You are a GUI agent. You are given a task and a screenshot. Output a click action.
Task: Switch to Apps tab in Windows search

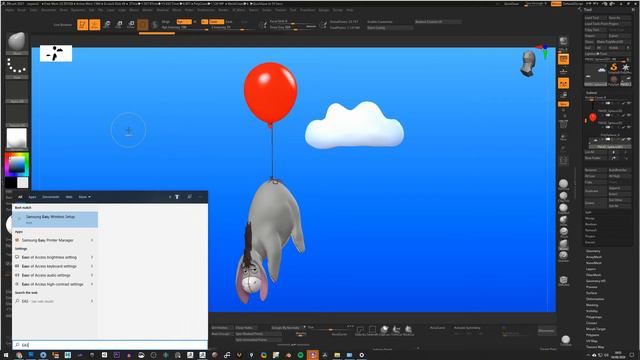coord(32,197)
